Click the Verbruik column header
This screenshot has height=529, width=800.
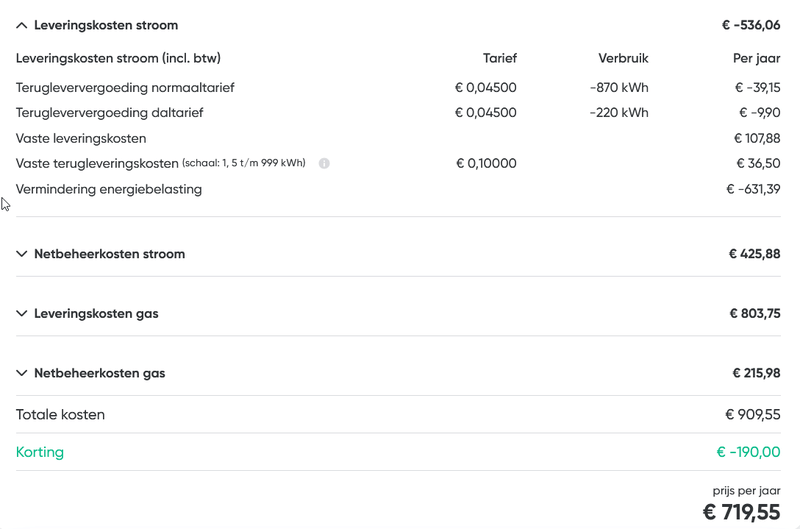(x=623, y=58)
